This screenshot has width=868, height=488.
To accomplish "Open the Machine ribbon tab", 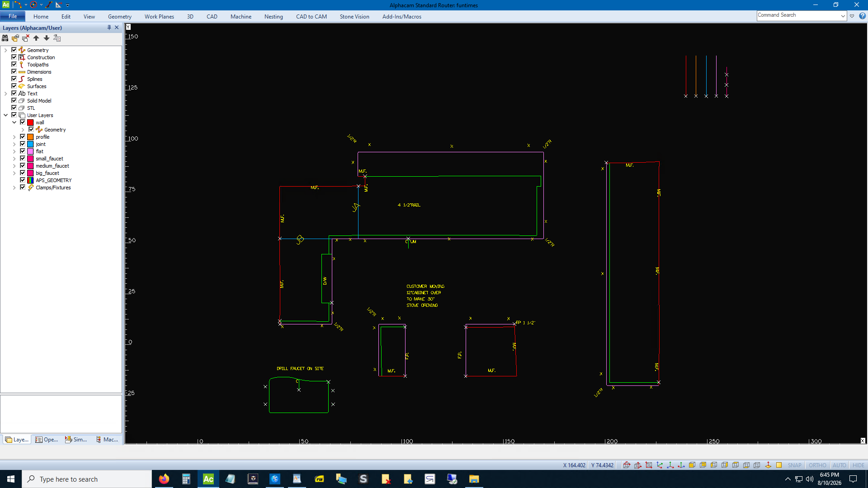I will pyautogui.click(x=241, y=17).
